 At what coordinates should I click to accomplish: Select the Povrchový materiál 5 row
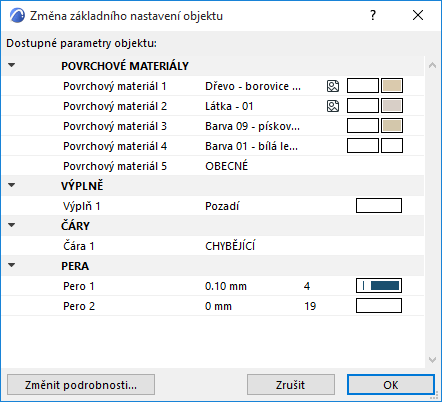[x=213, y=166]
